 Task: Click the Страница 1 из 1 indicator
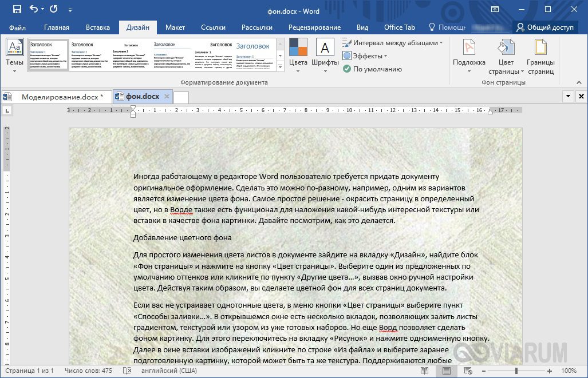(x=29, y=371)
